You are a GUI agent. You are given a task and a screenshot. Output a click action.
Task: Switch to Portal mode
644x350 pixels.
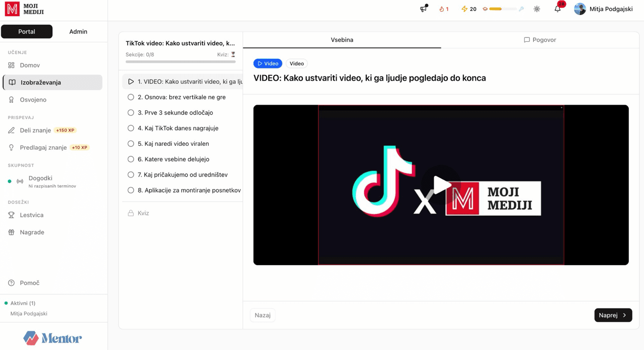(27, 31)
